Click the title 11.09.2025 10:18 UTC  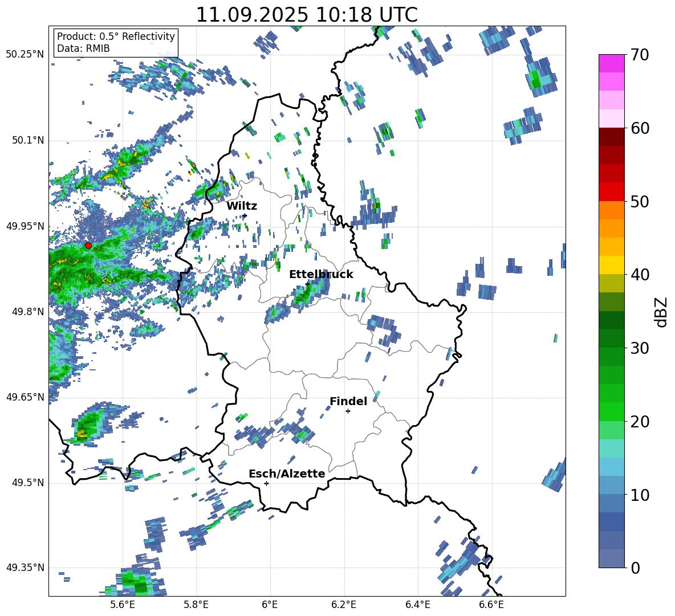[x=307, y=15]
